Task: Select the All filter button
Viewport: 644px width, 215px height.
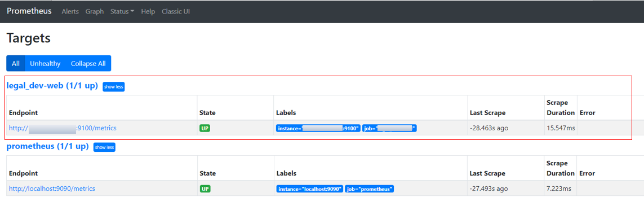Action: click(16, 63)
